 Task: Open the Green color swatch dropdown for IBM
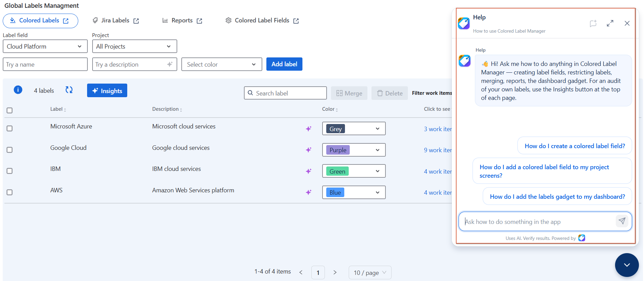[354, 171]
